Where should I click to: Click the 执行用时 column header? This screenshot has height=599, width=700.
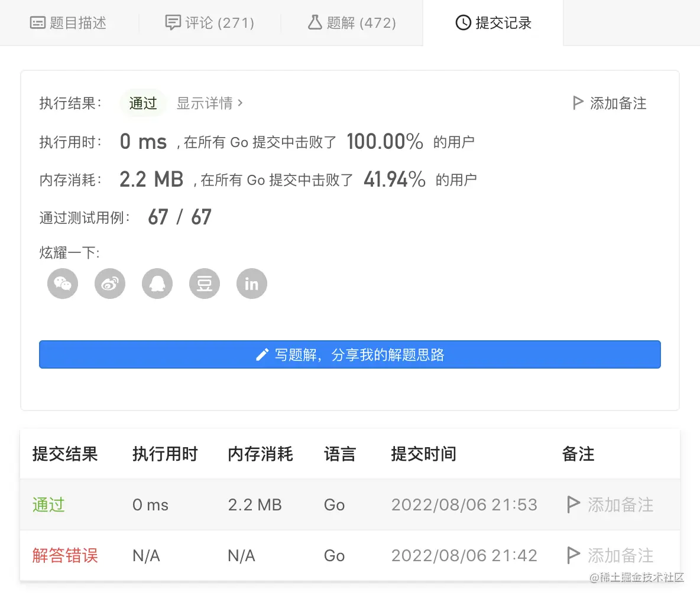(x=165, y=454)
